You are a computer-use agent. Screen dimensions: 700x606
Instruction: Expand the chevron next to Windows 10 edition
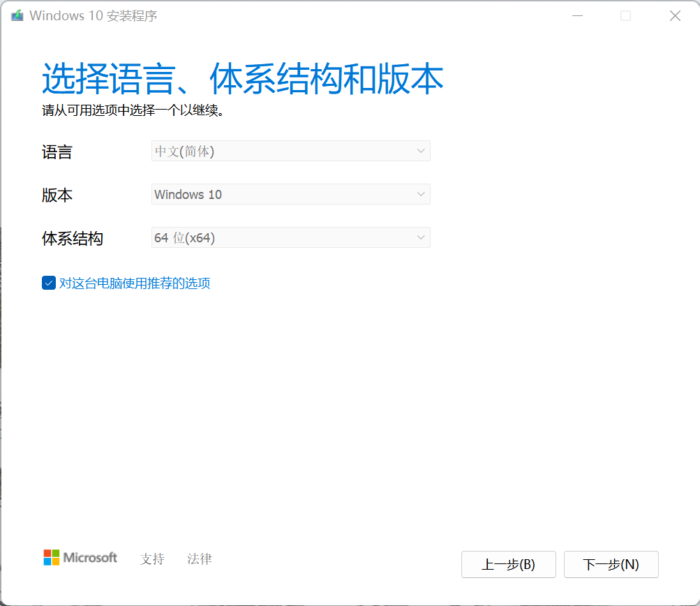(421, 194)
